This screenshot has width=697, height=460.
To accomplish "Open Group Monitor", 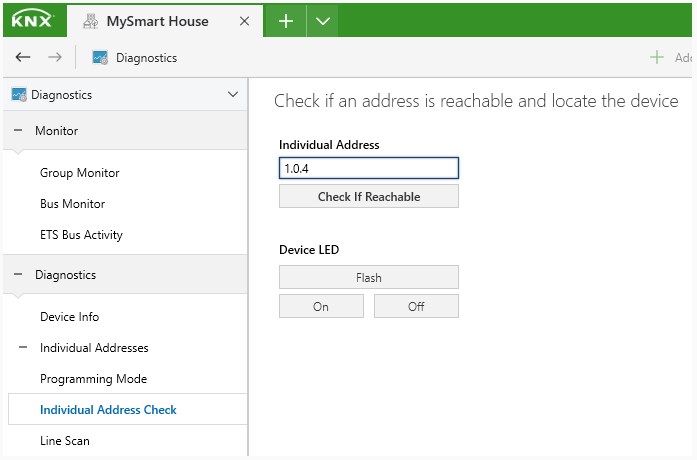I will [80, 172].
